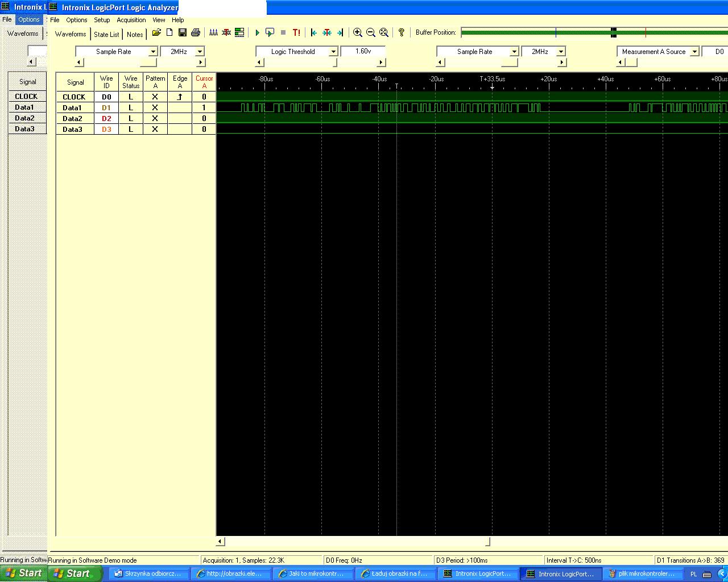The height and width of the screenshot is (582, 728).
Task: Open the 'plik mikrokontroler...' taskbar button
Action: coord(642,574)
